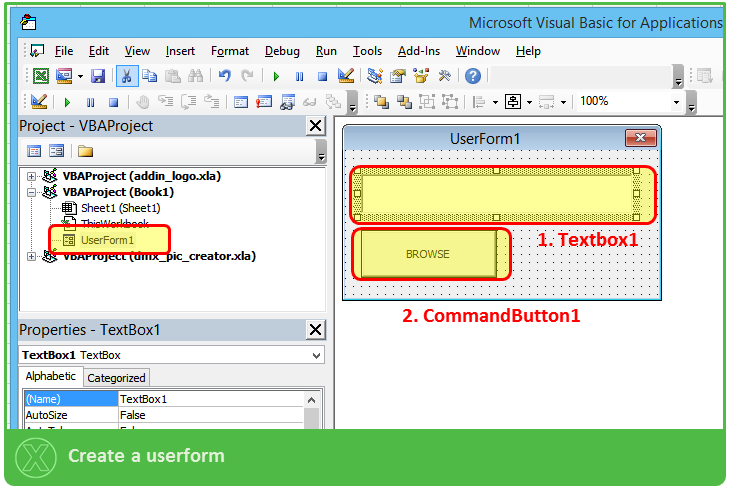Image resolution: width=729 pixels, height=490 pixels.
Task: Click the Step Into icon
Action: point(166,101)
